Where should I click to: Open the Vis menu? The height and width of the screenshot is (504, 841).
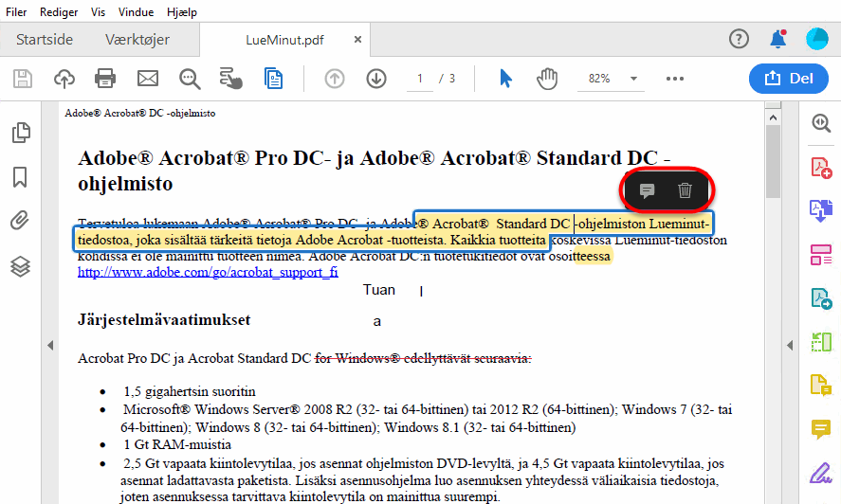[98, 11]
